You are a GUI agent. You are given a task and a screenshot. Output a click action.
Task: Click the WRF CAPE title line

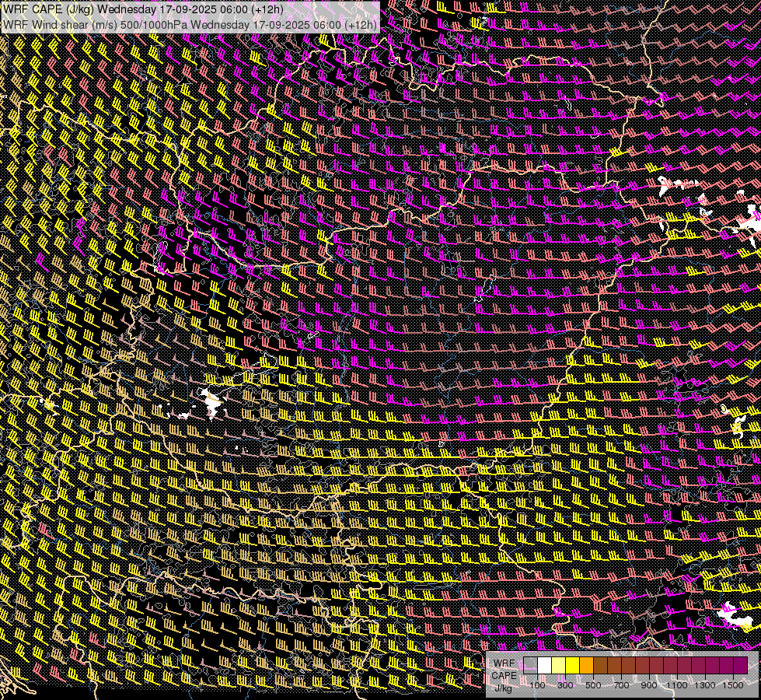(x=143, y=9)
